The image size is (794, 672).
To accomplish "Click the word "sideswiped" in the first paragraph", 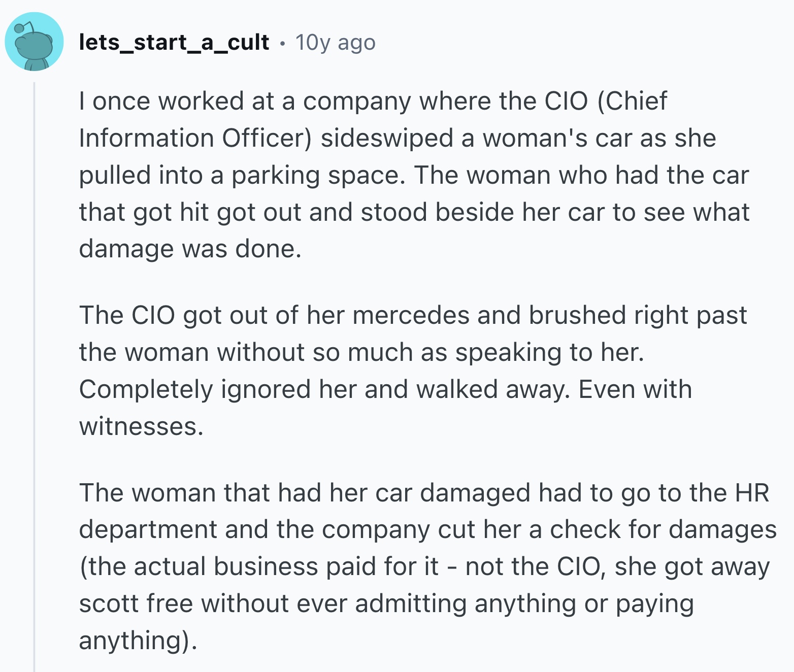I will click(x=386, y=138).
